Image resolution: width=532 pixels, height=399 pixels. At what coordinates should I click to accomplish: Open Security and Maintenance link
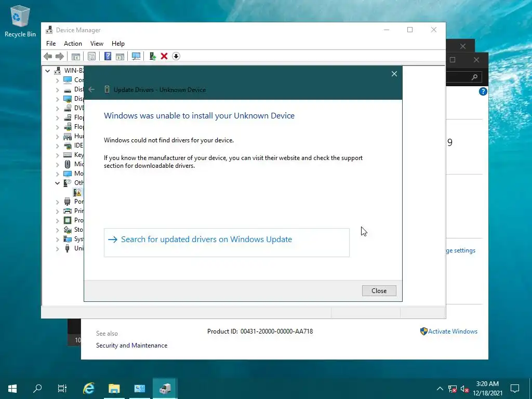click(x=131, y=345)
